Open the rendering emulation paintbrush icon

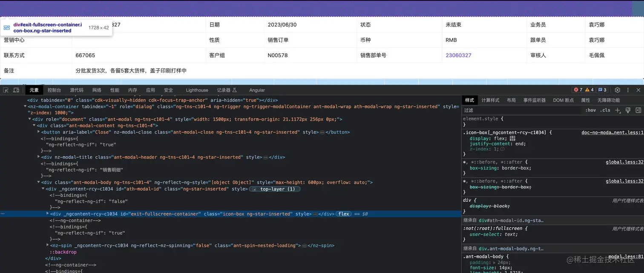628,110
